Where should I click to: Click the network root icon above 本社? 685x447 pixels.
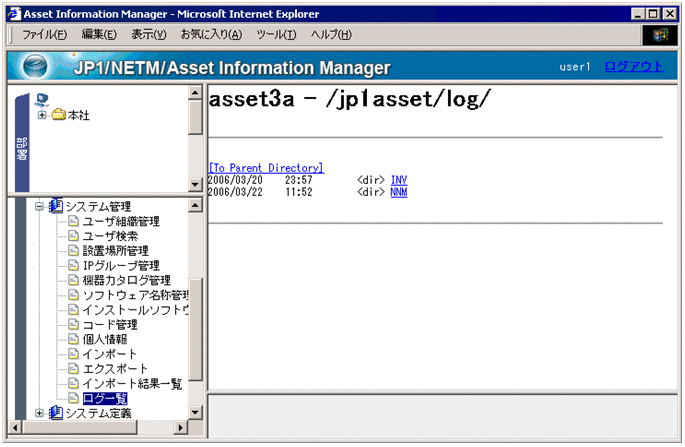42,100
